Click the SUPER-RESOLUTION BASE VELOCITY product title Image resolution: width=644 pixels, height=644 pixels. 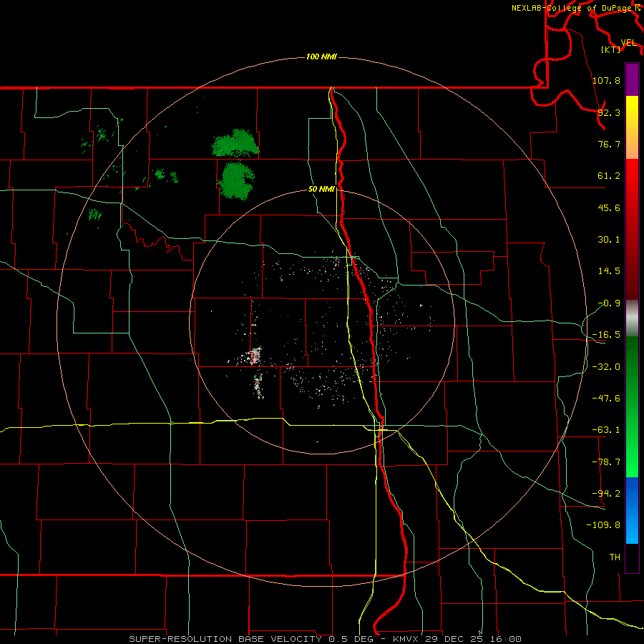pos(225,639)
